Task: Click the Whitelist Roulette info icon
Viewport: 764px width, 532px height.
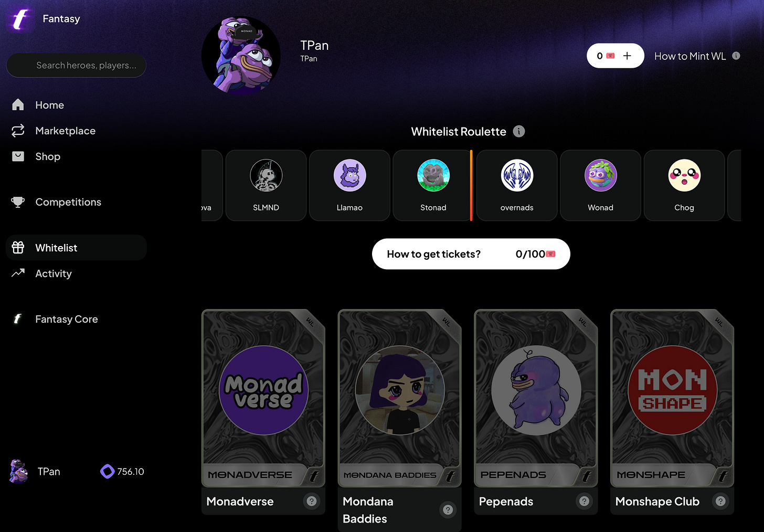Action: coord(518,131)
